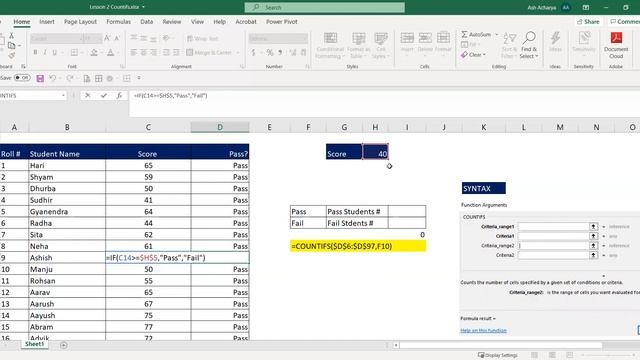Click the Share button
This screenshot has width=640, height=360.
[588, 22]
